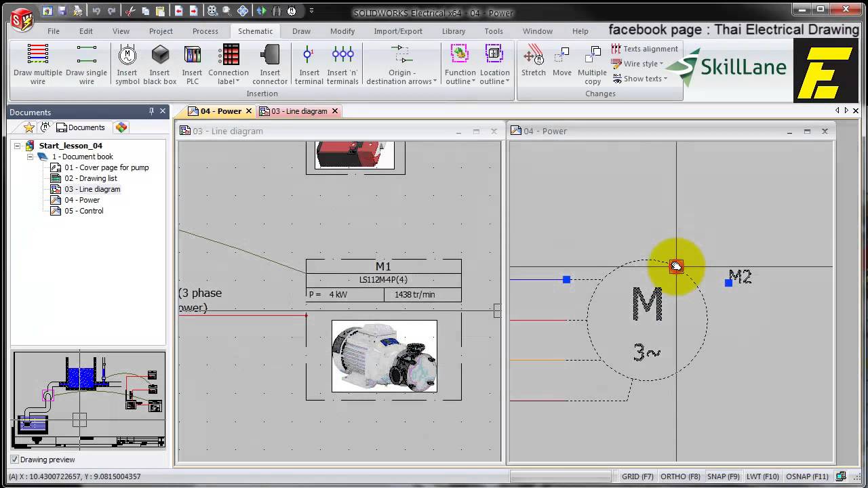Click the Texts alignment option
The image size is (868, 488).
644,49
